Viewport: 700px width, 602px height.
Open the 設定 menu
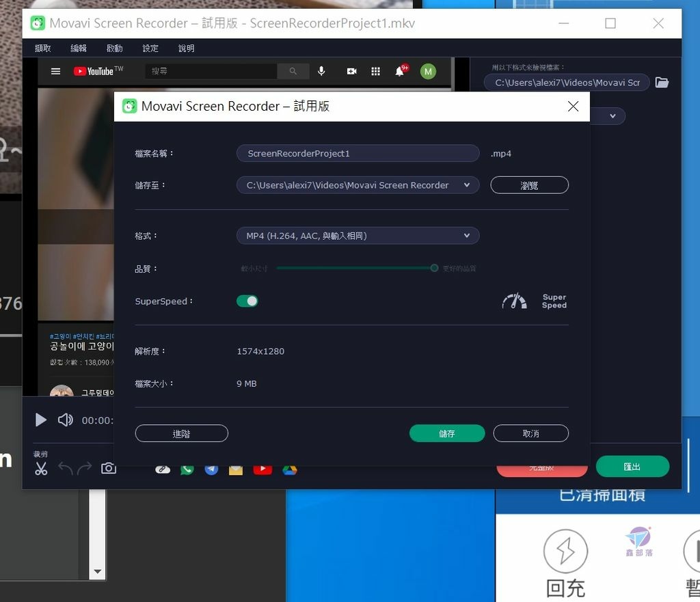coord(150,49)
